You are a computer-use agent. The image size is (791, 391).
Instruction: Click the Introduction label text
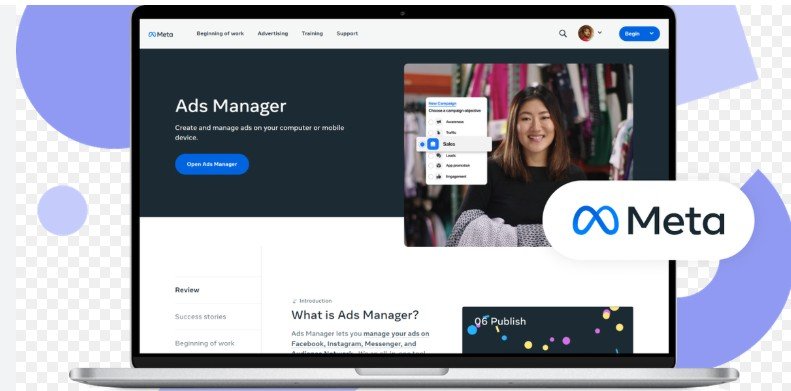[x=316, y=301]
